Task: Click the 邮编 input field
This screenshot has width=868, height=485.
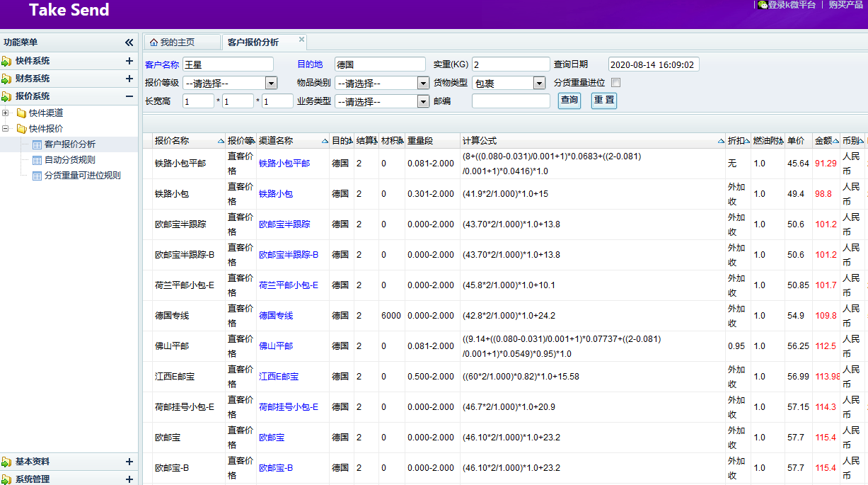Action: pyautogui.click(x=511, y=101)
